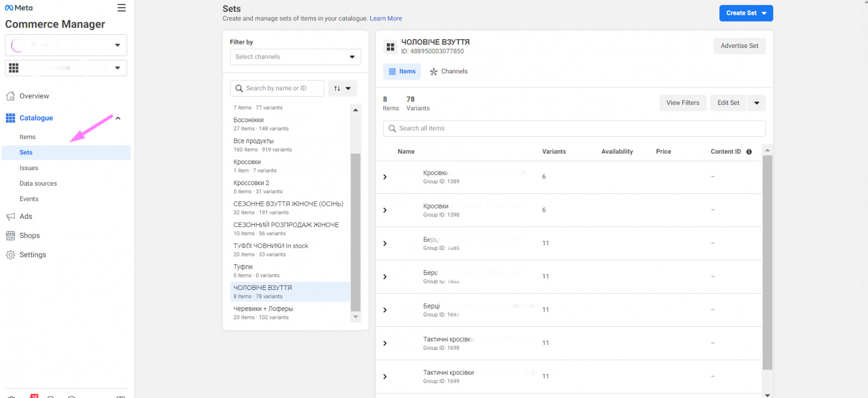Open Shops via the storefront icon

10,236
